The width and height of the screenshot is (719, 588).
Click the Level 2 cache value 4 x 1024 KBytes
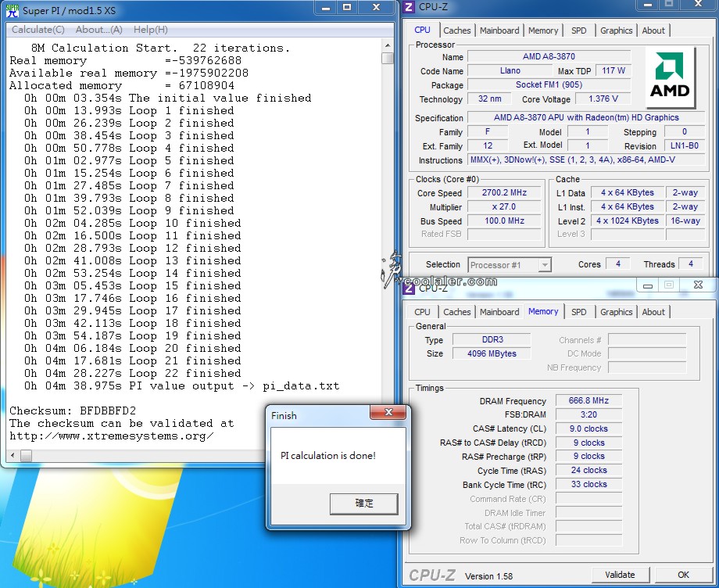[x=628, y=220]
